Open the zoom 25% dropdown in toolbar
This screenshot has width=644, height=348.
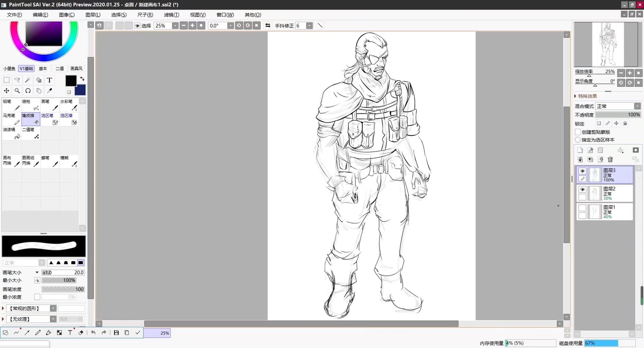pyautogui.click(x=175, y=25)
